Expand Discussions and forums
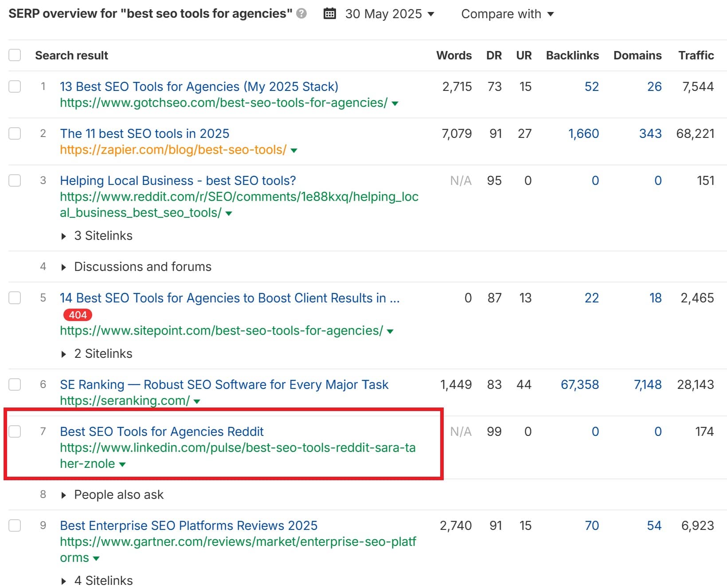 click(x=136, y=267)
